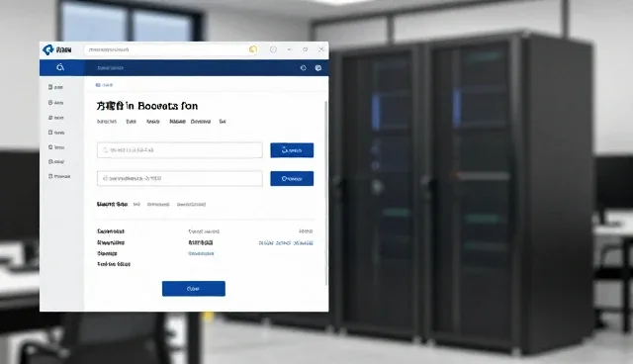
Task: Click the breadcrumb link above the page heading
Action: pos(104,85)
